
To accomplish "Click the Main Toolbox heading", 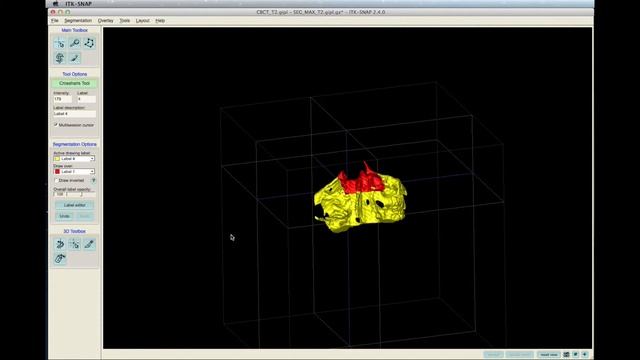I will (75, 30).
